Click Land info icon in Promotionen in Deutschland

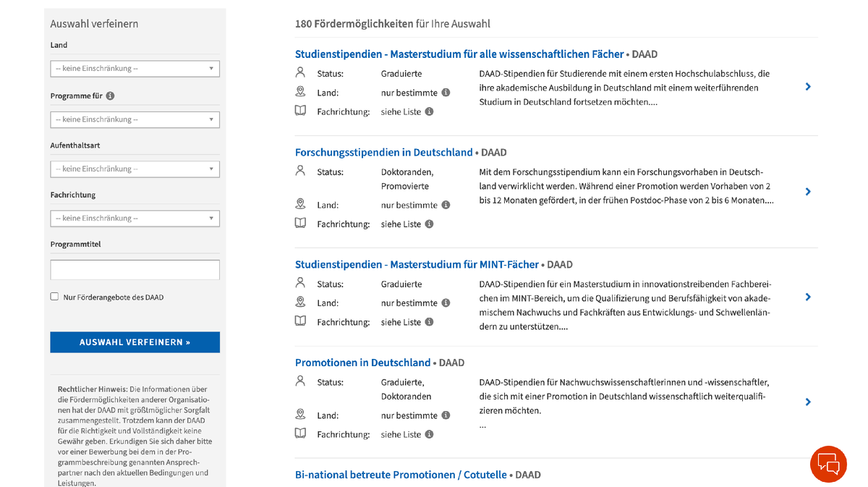click(446, 415)
